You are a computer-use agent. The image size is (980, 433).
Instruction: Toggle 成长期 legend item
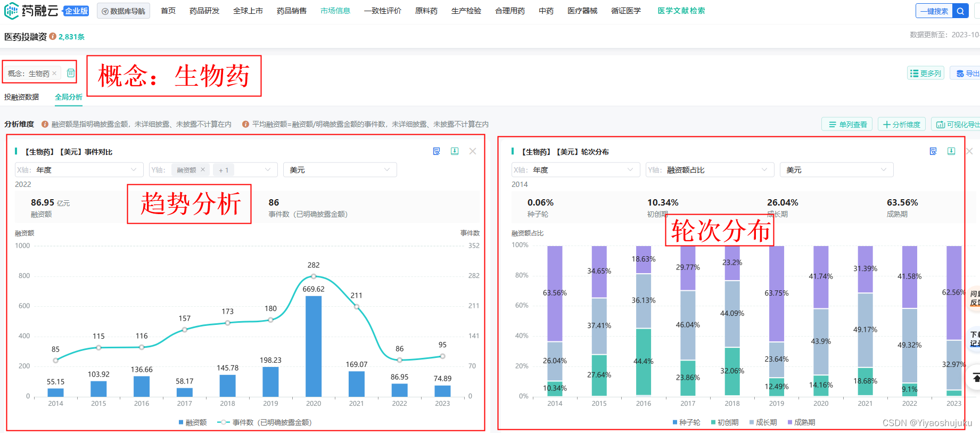tap(763, 422)
